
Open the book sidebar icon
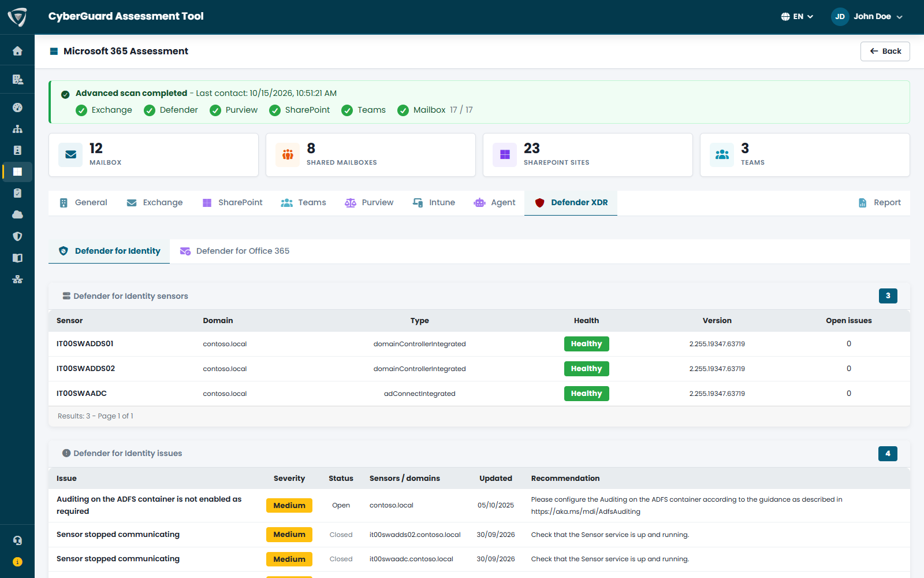(x=17, y=258)
